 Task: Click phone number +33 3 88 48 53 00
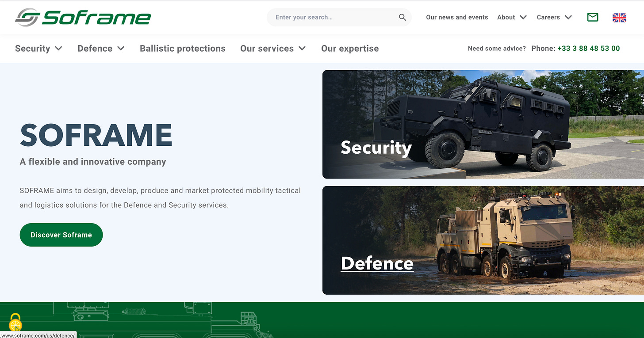589,49
